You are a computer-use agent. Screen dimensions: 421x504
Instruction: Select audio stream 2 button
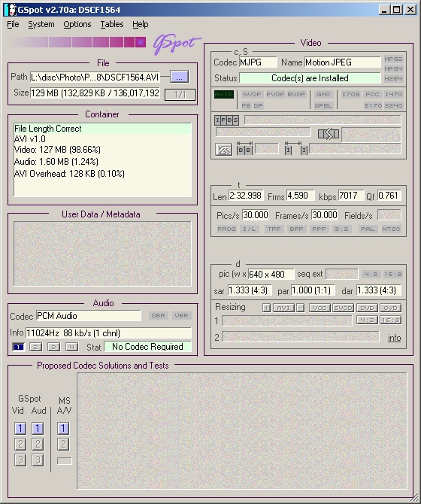pos(35,347)
